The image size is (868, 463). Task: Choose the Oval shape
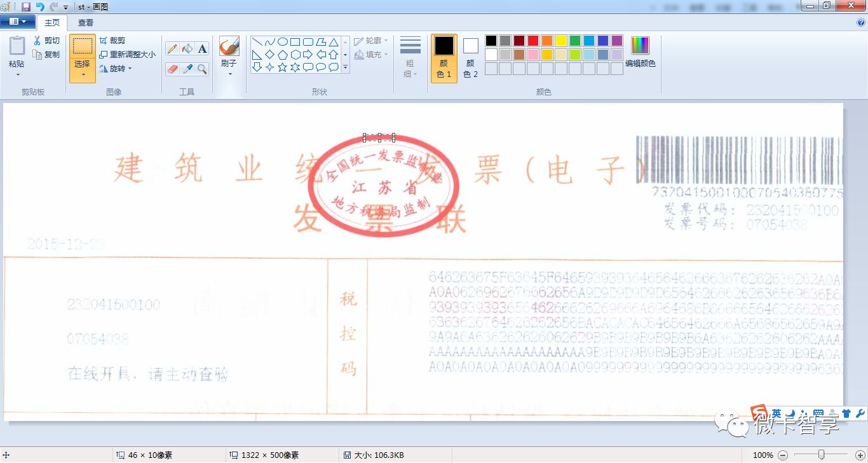point(283,42)
